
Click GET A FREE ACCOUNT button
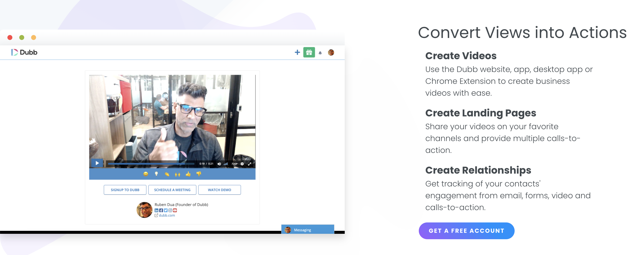(x=466, y=231)
